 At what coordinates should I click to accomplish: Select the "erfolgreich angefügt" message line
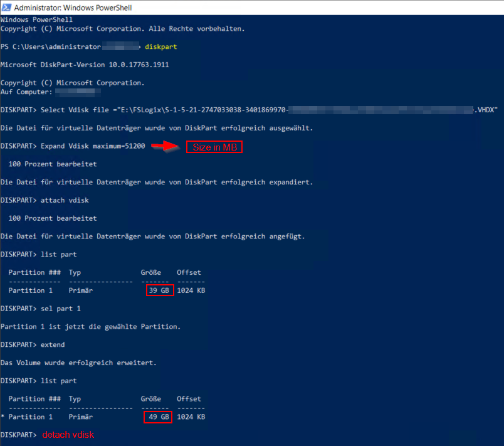153,236
